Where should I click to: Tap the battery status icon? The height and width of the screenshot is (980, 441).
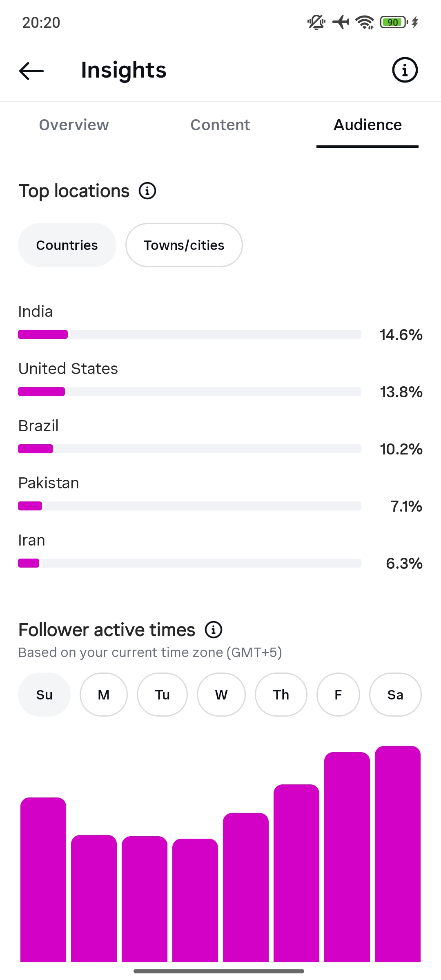pos(394,22)
